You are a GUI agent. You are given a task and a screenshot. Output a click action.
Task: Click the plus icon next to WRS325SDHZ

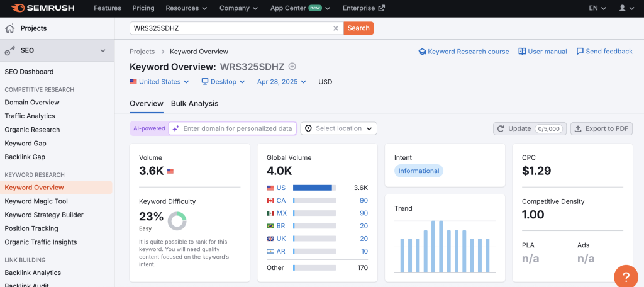coord(292,67)
